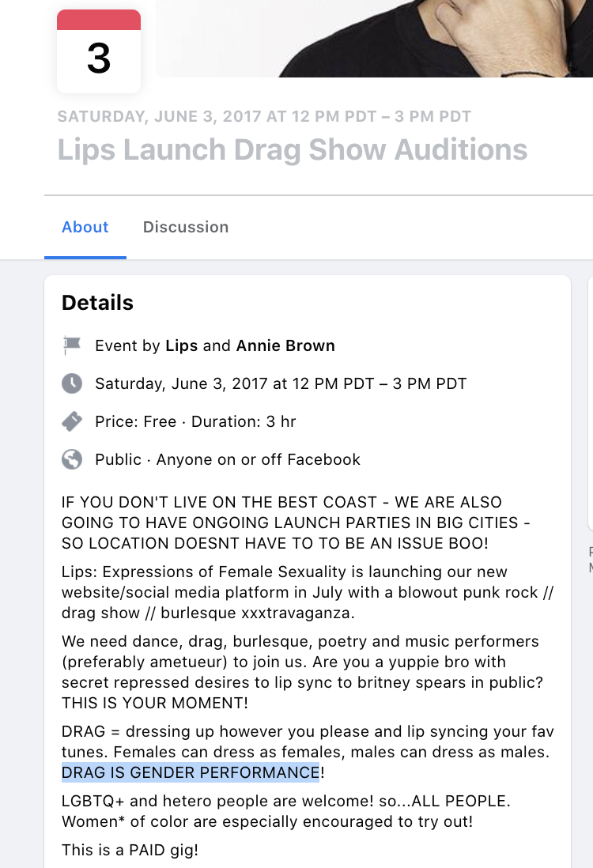Click the This is a PAID gig! line
The width and height of the screenshot is (593, 868).
(130, 850)
